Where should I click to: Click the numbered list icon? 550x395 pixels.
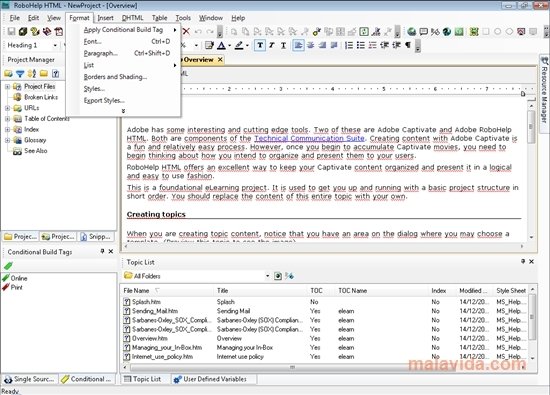click(349, 45)
